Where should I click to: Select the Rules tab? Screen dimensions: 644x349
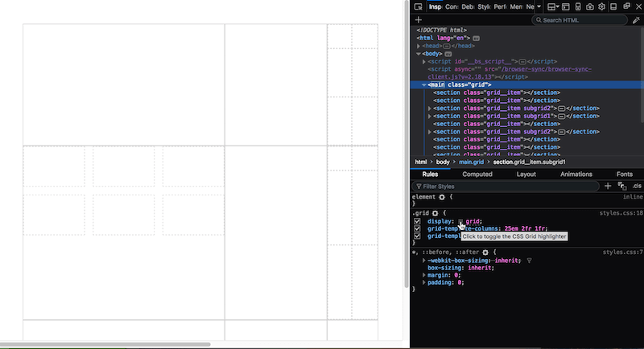(430, 174)
